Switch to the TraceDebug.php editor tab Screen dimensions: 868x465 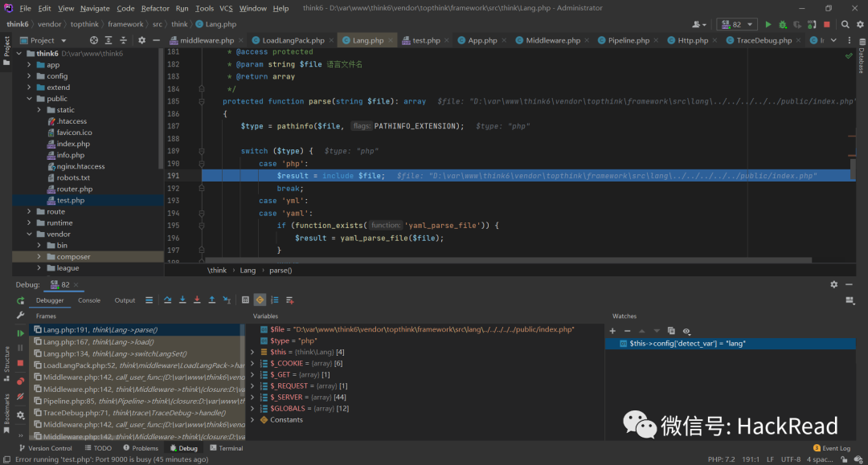click(x=764, y=40)
